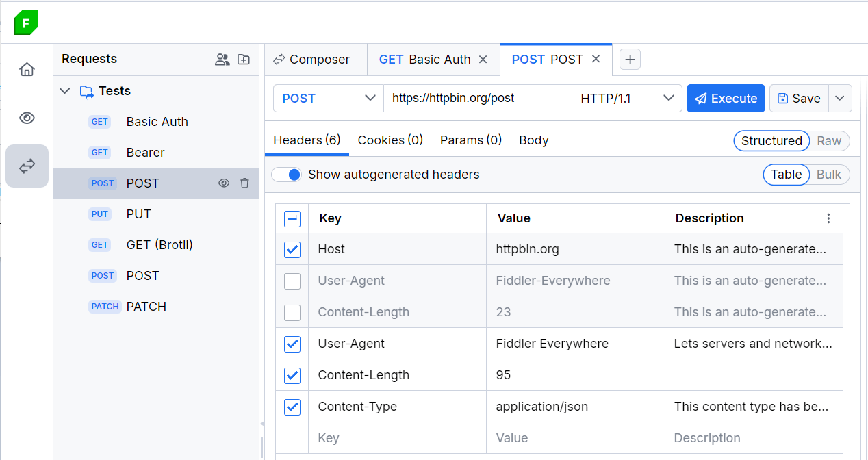Toggle the POST request visibility eye
868x460 pixels.
(224, 183)
